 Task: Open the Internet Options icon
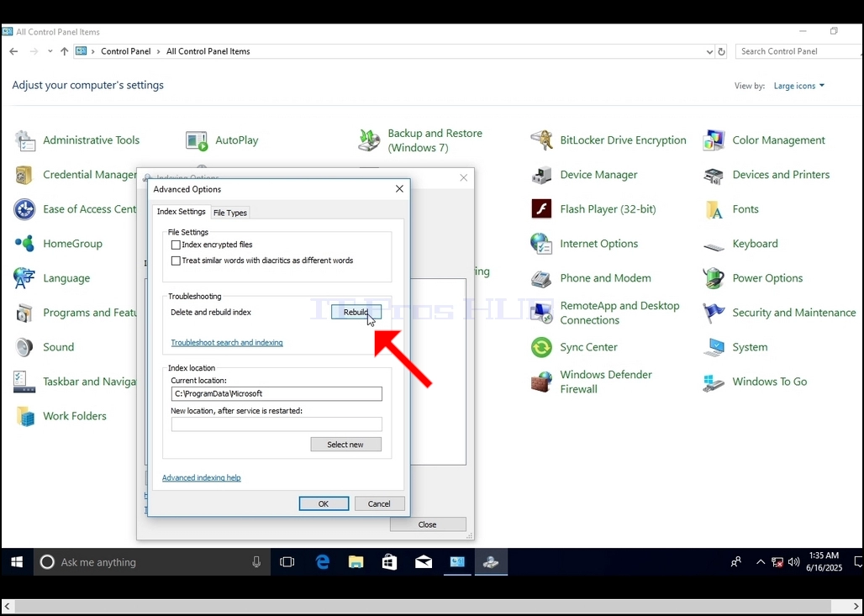tap(541, 244)
